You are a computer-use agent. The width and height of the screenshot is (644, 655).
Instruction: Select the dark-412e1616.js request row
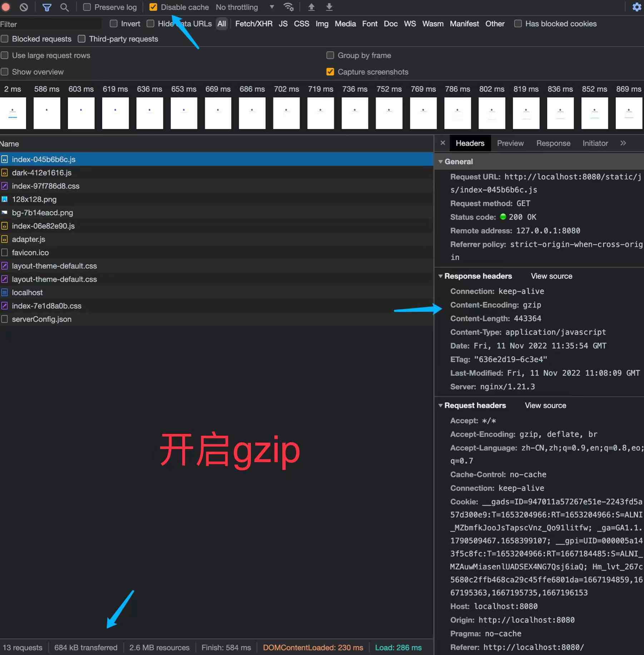point(41,173)
